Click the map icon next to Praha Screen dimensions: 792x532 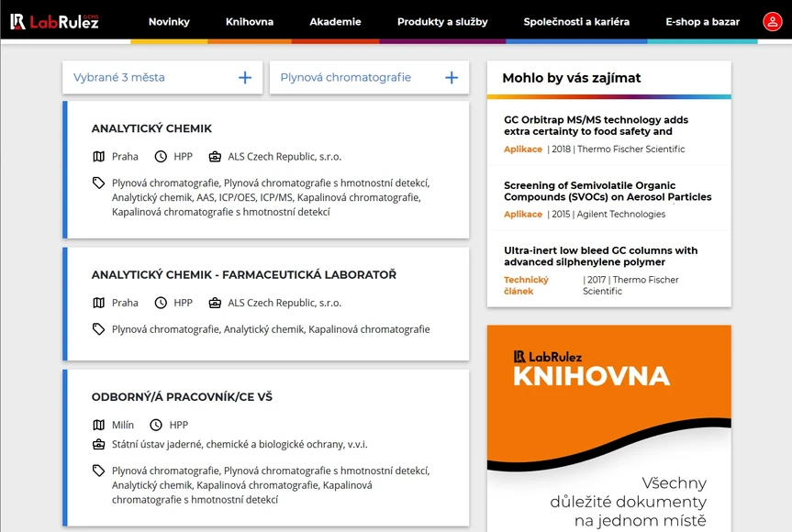[x=98, y=156]
